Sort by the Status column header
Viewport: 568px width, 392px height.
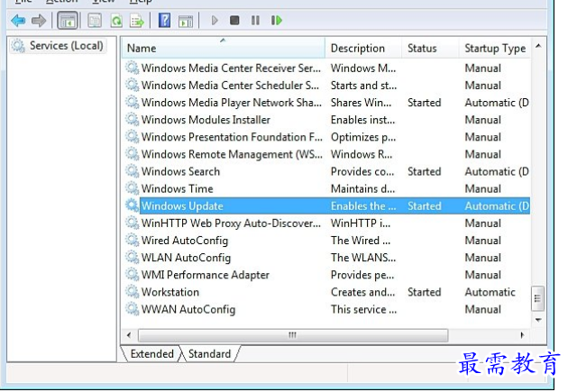tap(430, 48)
